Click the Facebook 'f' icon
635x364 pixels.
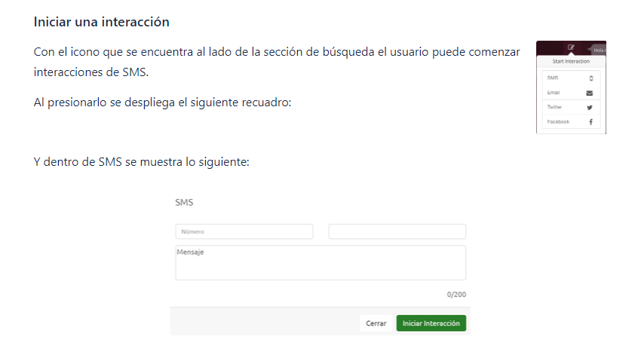[590, 121]
